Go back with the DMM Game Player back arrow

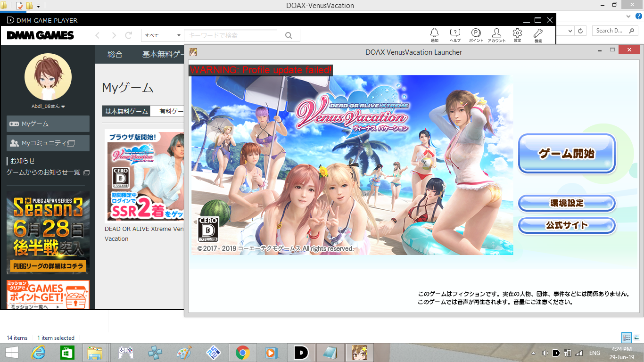point(98,35)
